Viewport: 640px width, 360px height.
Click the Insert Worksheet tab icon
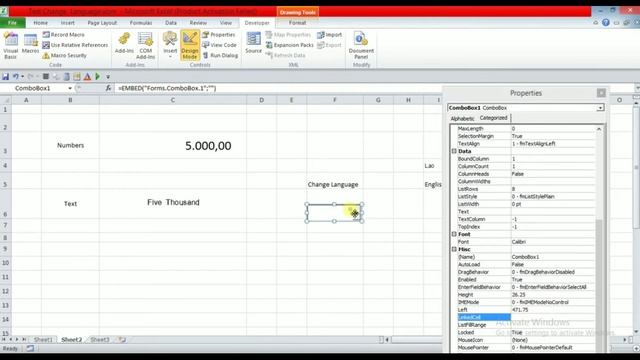122,340
